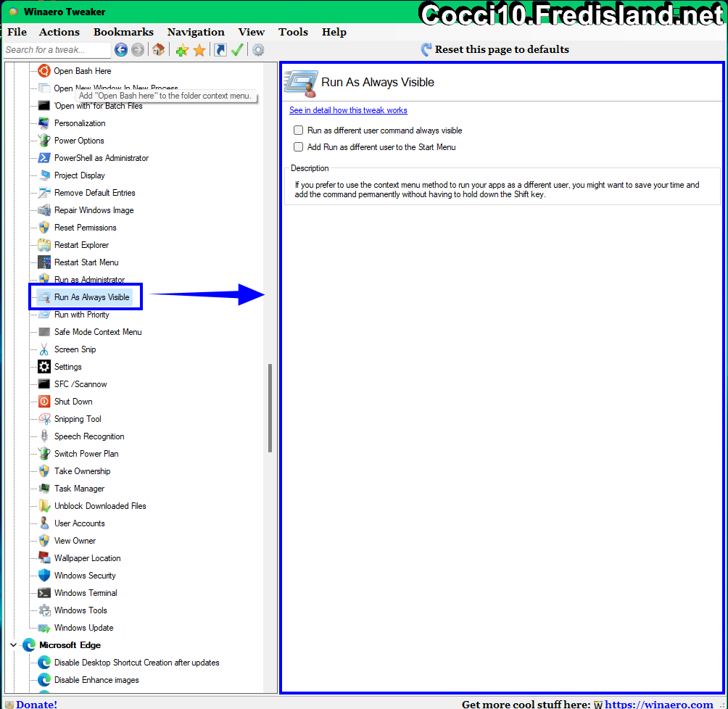Click the Restart Explorer icon

point(44,245)
